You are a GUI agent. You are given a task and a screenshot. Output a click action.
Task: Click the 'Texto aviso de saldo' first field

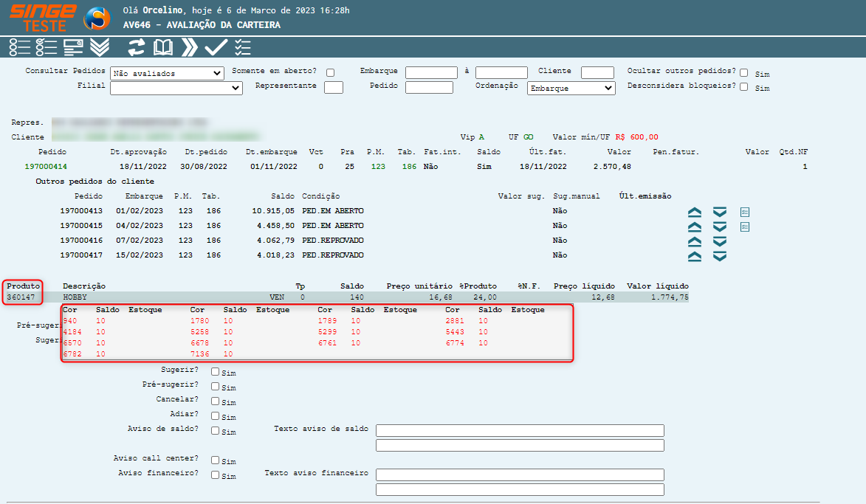tap(520, 430)
